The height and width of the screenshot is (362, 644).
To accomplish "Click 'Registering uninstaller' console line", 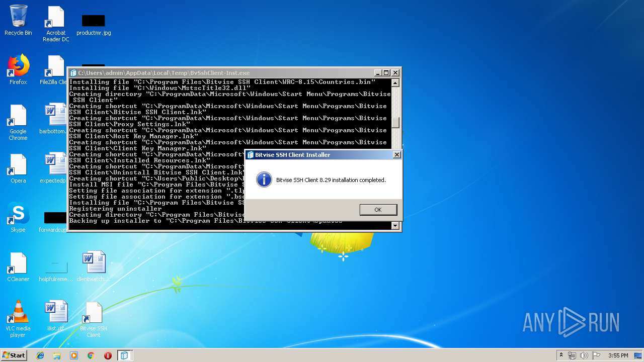I will click(x=115, y=209).
